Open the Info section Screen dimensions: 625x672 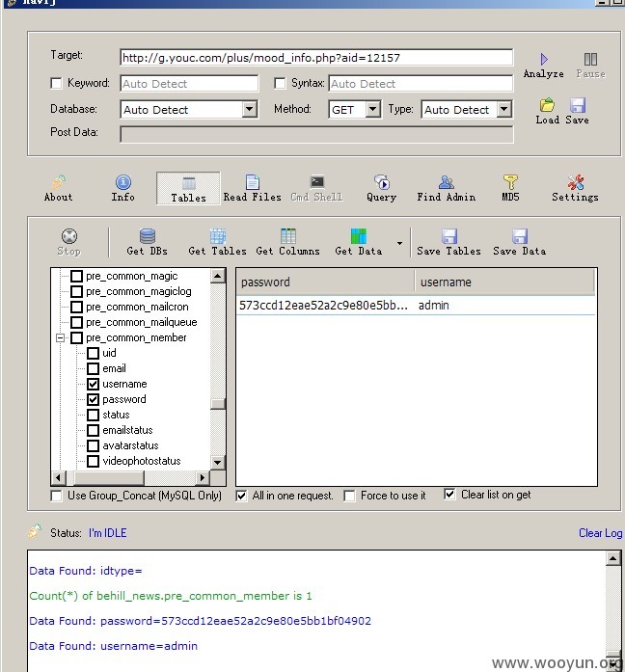pyautogui.click(x=123, y=189)
